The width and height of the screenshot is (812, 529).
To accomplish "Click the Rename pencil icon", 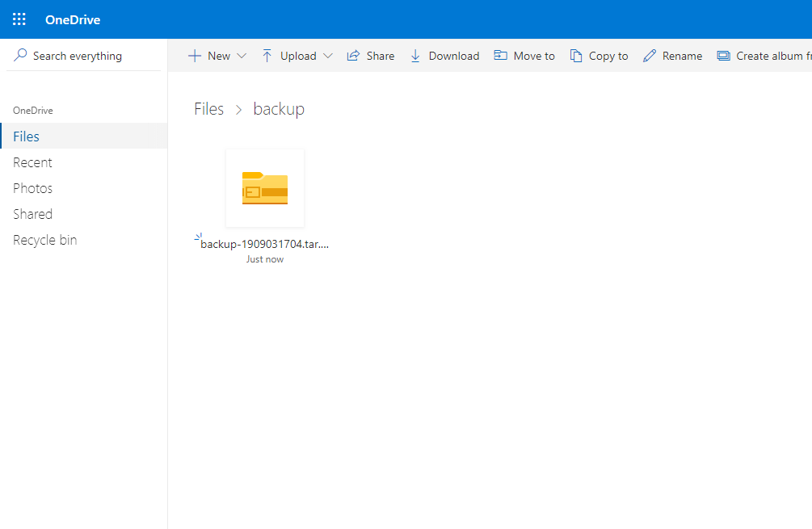I will (650, 56).
